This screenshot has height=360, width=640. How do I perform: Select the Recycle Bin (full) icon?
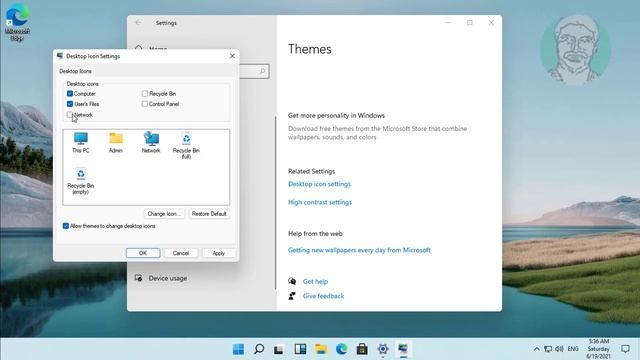pyautogui.click(x=186, y=145)
